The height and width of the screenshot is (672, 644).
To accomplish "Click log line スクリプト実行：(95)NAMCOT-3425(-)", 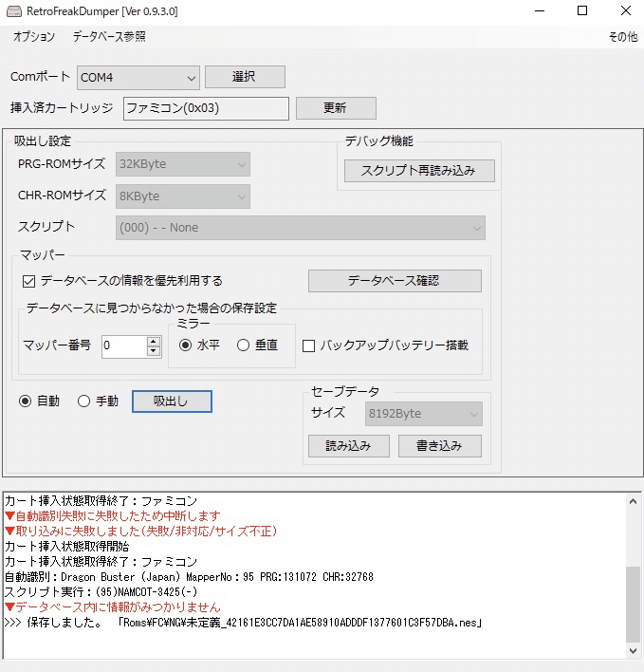I will coord(101,592).
